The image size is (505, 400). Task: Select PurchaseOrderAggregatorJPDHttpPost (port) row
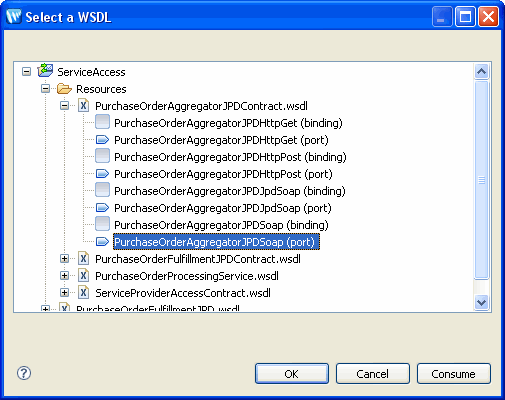tap(223, 174)
